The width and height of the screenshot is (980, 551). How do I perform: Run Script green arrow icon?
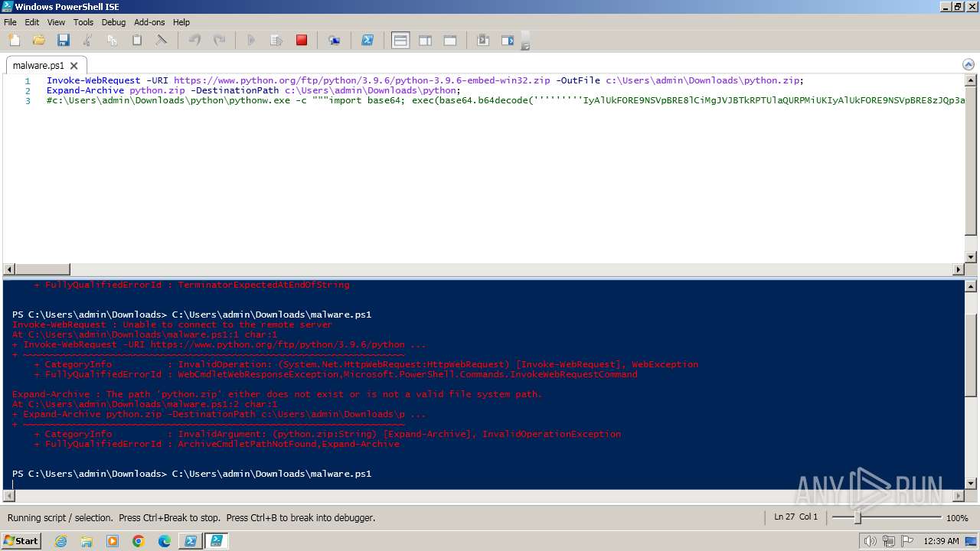251,40
